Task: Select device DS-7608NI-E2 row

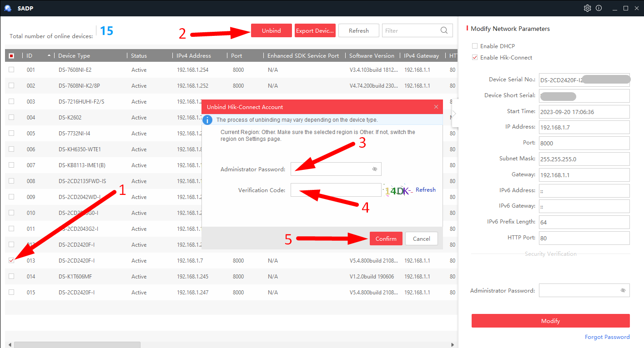Action: tap(231, 70)
